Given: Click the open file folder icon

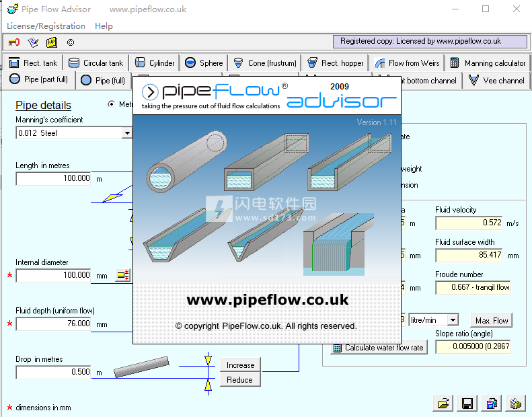Looking at the screenshot, I should [x=443, y=404].
